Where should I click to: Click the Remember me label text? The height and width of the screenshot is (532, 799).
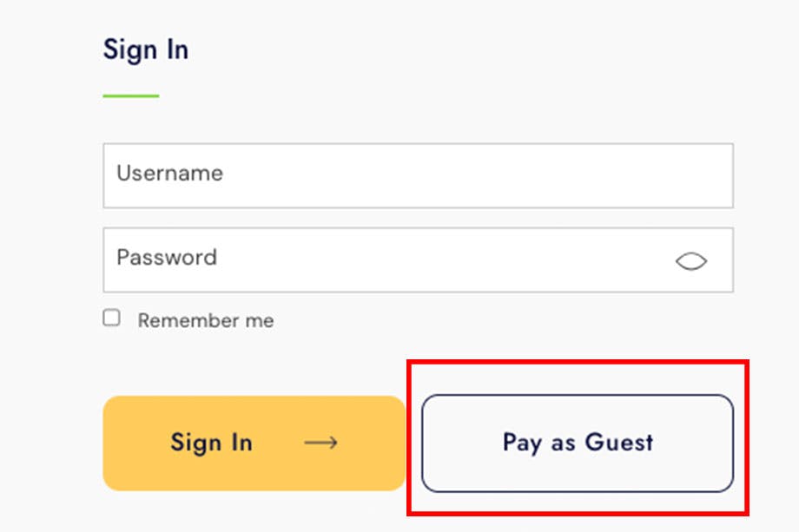coord(205,320)
